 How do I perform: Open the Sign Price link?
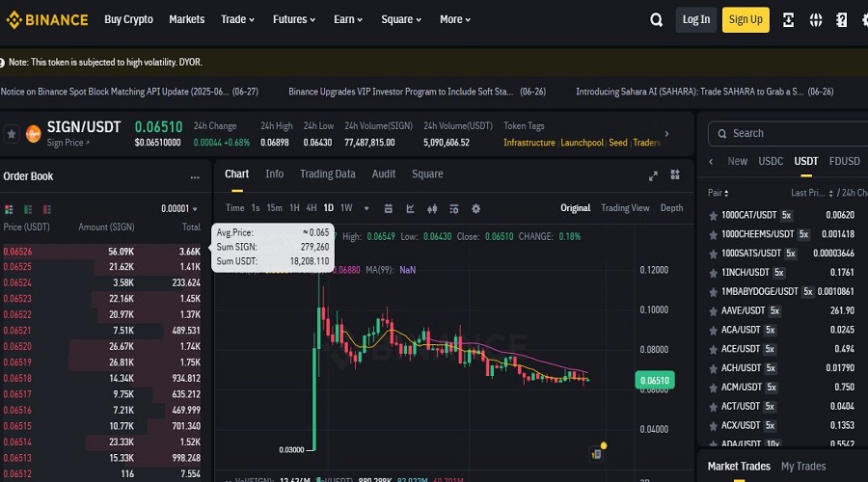click(x=68, y=143)
